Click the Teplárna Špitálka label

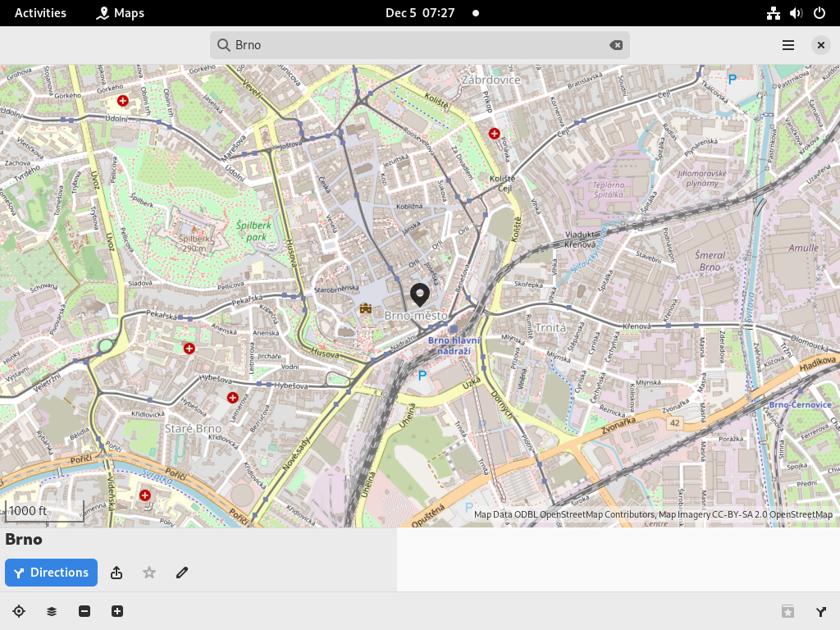point(609,189)
